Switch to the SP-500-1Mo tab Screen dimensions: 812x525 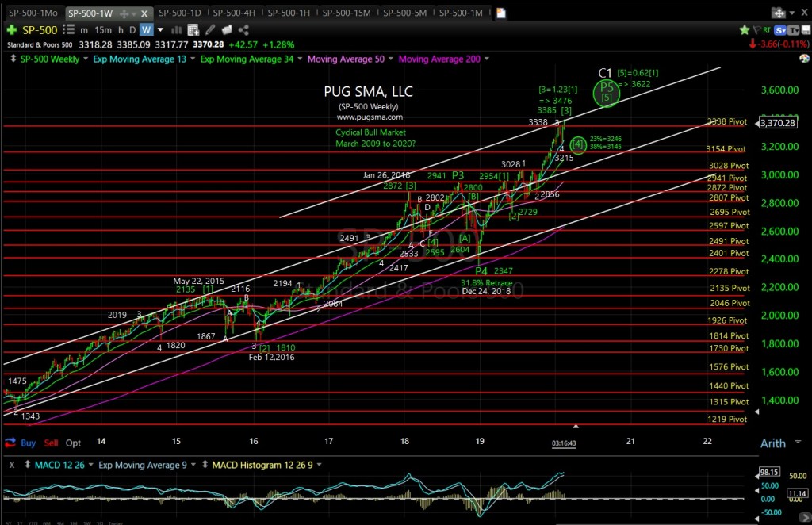pyautogui.click(x=33, y=13)
